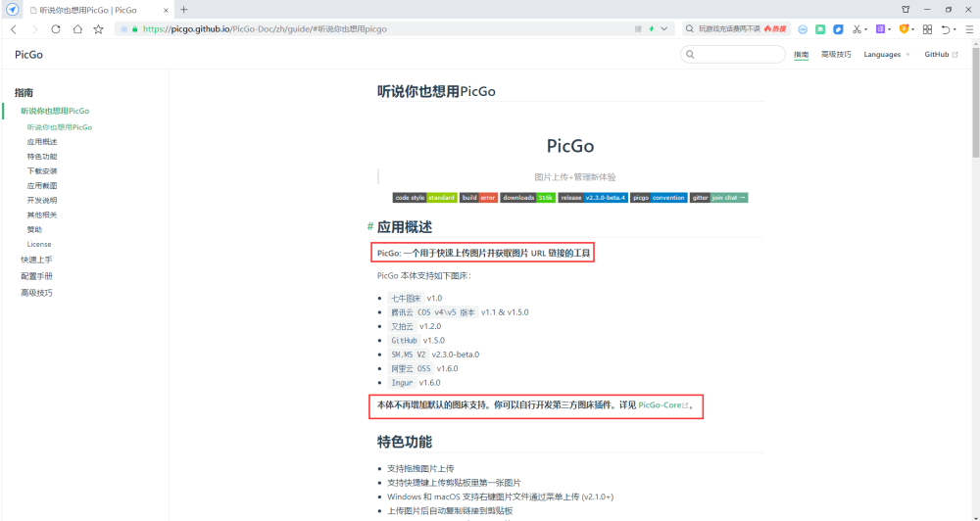The image size is (980, 521).
Task: Select the 指南 item in top navigation
Action: click(801, 54)
